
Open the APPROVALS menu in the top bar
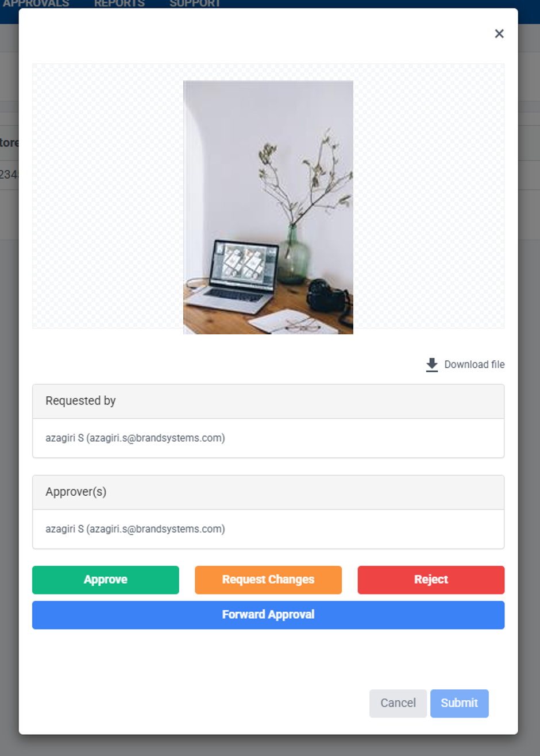click(x=36, y=4)
